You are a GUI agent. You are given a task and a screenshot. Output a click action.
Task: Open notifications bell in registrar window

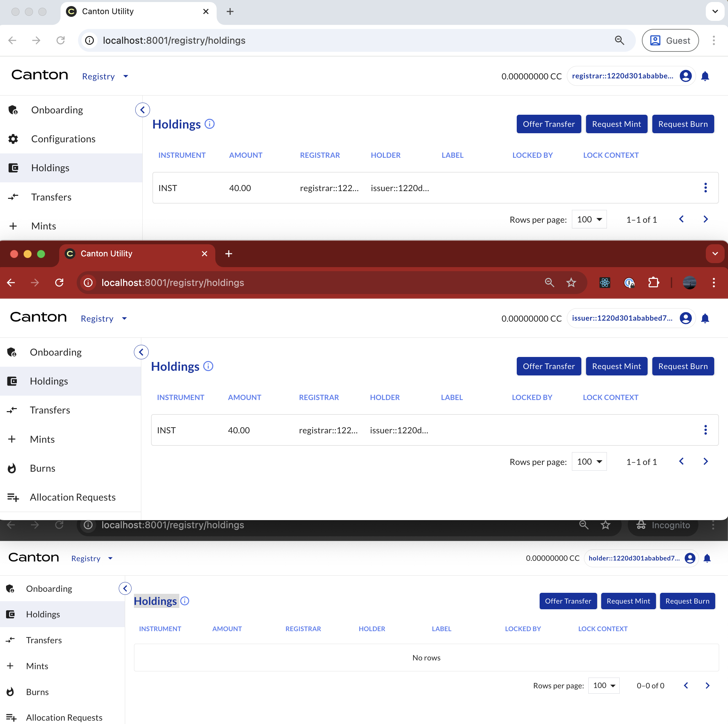pos(705,76)
